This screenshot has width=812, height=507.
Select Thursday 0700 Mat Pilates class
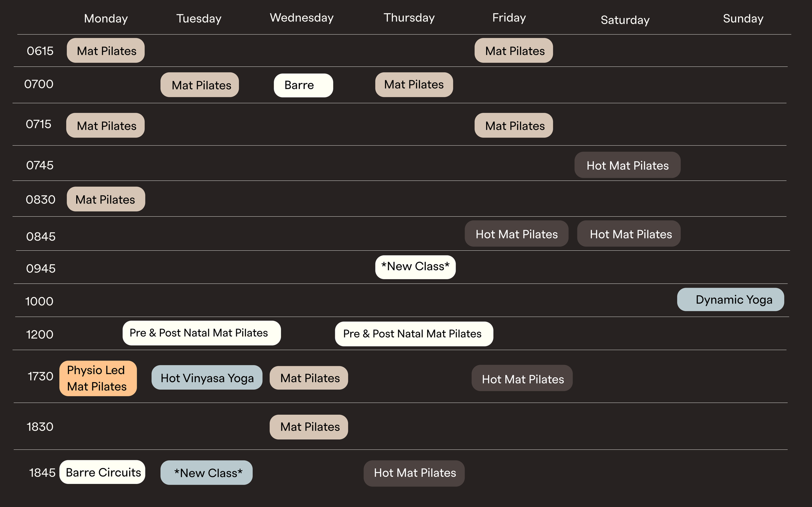[414, 85]
